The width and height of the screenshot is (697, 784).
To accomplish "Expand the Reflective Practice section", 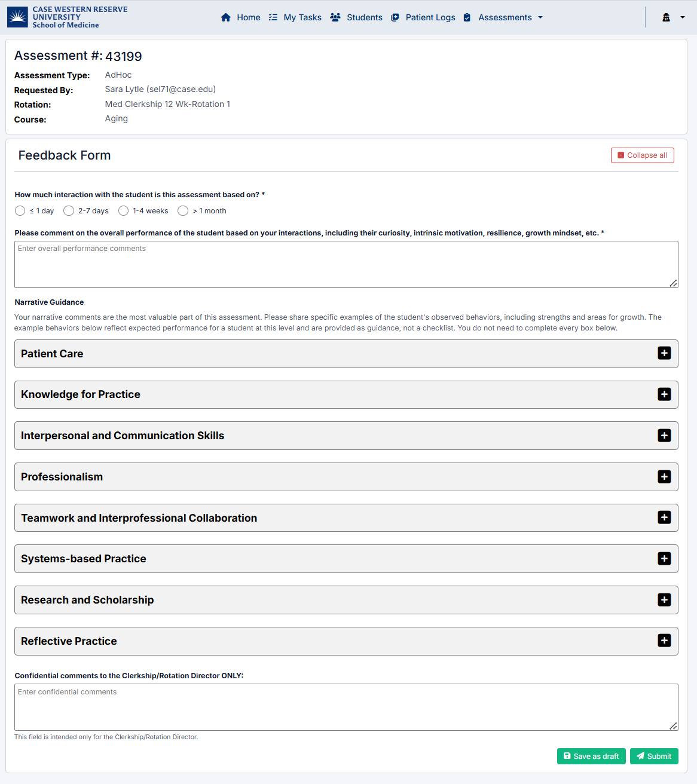I will coord(664,641).
